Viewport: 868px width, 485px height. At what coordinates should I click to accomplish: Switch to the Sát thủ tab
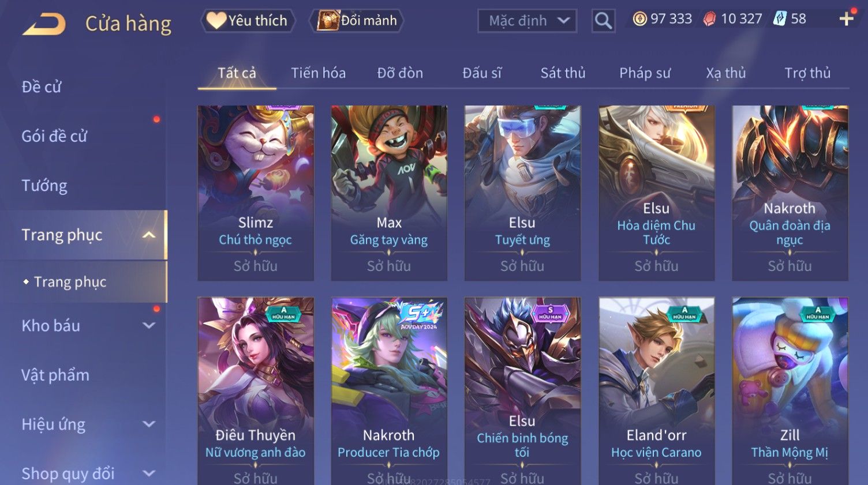(x=563, y=73)
